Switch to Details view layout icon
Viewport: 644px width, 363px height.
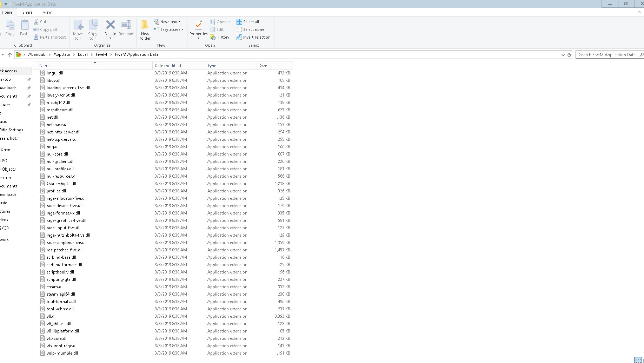tap(638, 360)
